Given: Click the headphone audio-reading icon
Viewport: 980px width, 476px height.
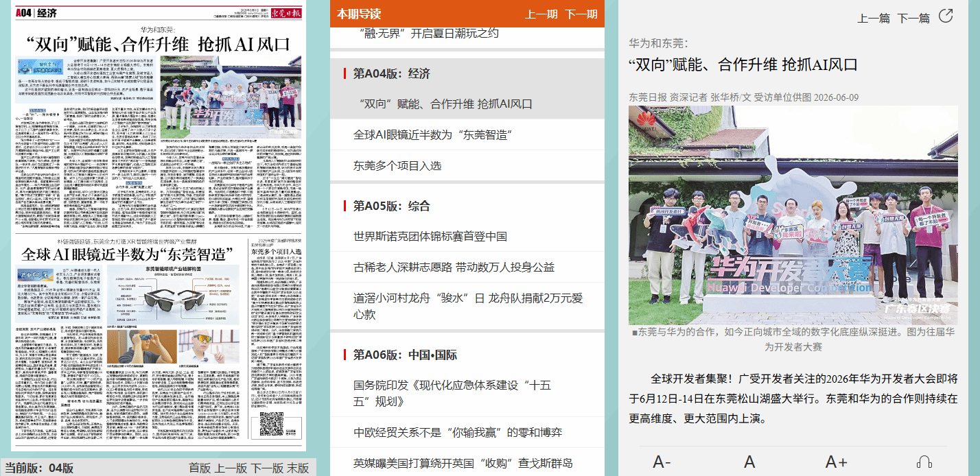Looking at the screenshot, I should [924, 462].
